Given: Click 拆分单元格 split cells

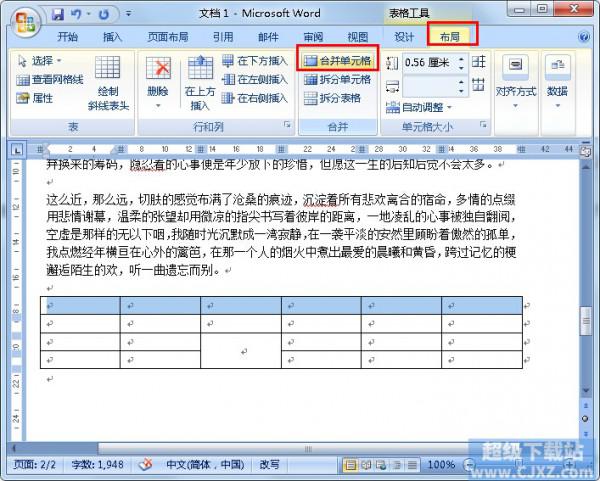Looking at the screenshot, I should click(x=338, y=80).
